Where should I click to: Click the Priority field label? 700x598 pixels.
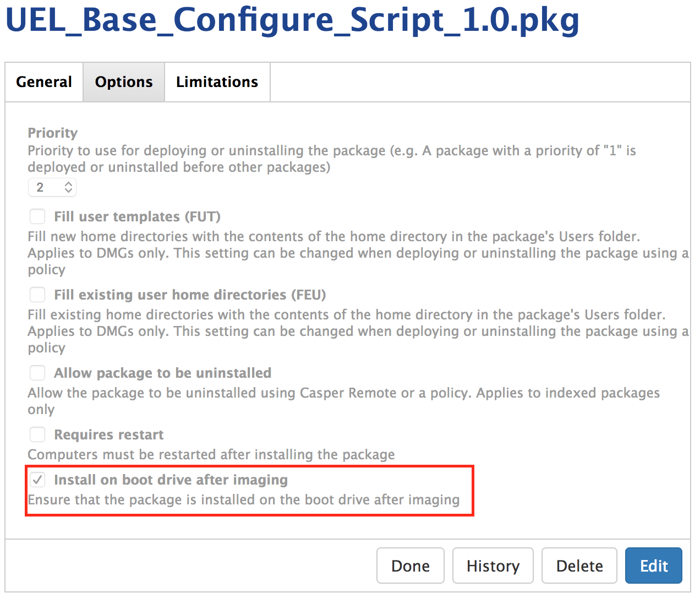[x=53, y=133]
